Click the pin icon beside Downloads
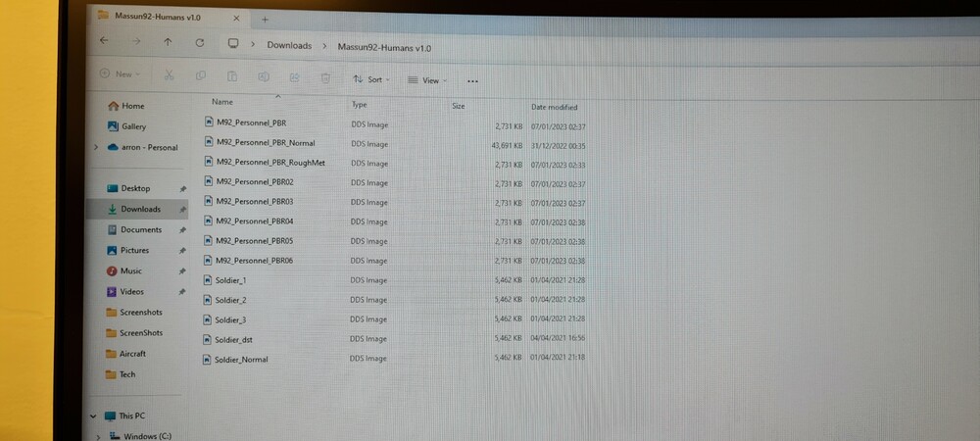980x441 pixels. (182, 210)
